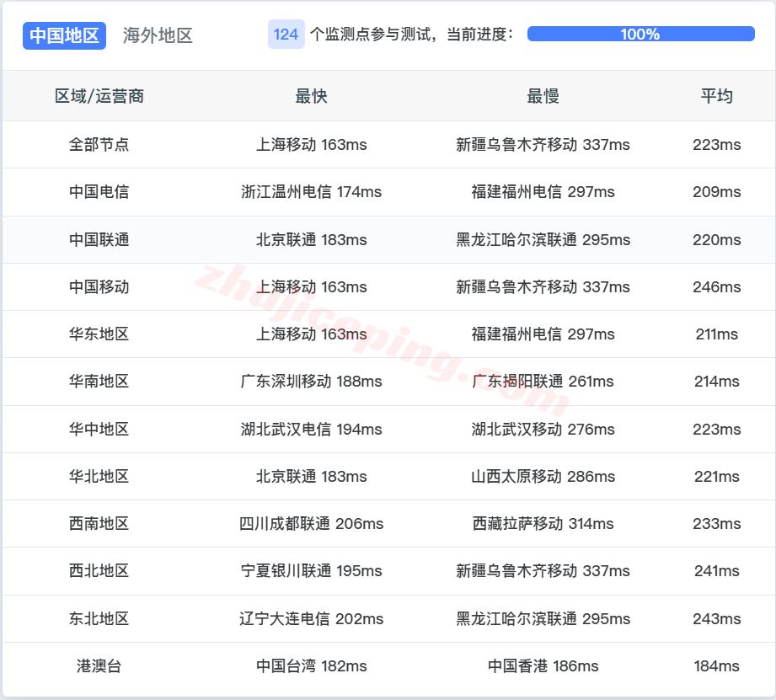Click the 最快 column header
The image size is (776, 700).
click(x=311, y=96)
